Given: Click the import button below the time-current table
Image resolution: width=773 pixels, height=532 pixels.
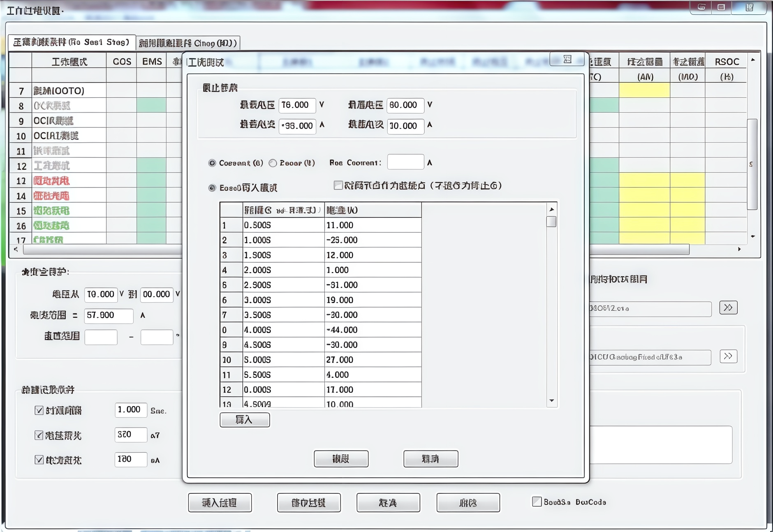Looking at the screenshot, I should tap(245, 420).
